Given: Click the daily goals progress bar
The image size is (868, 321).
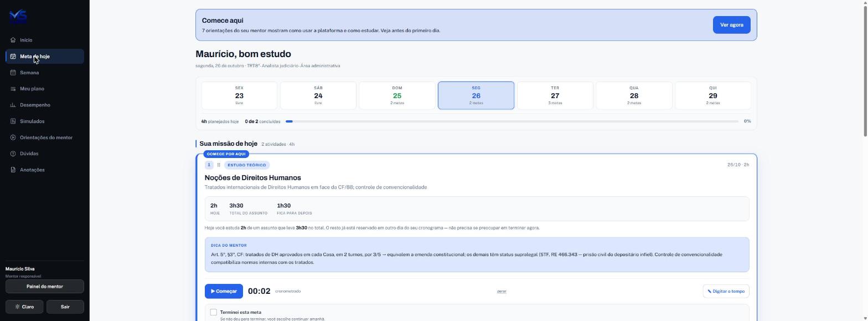Looking at the screenshot, I should point(512,121).
